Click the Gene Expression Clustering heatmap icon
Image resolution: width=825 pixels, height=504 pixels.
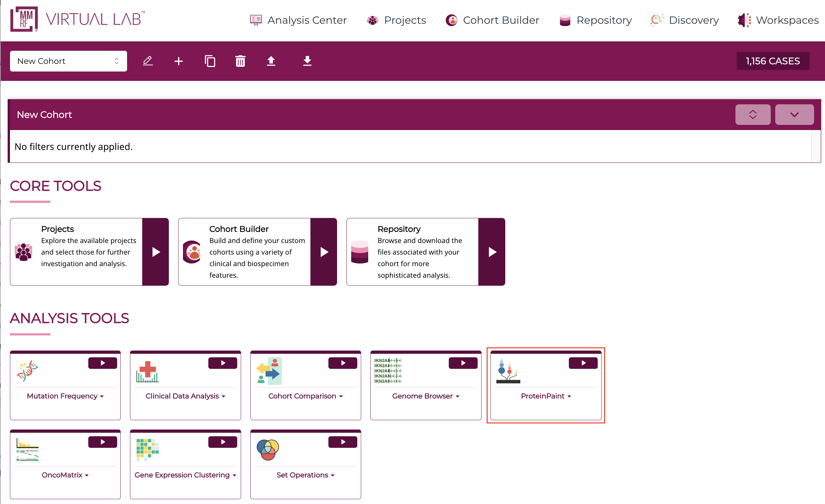coord(148,450)
